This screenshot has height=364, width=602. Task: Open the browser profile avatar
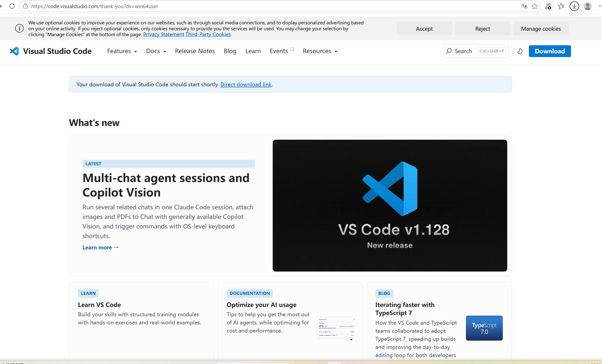tap(588, 6)
